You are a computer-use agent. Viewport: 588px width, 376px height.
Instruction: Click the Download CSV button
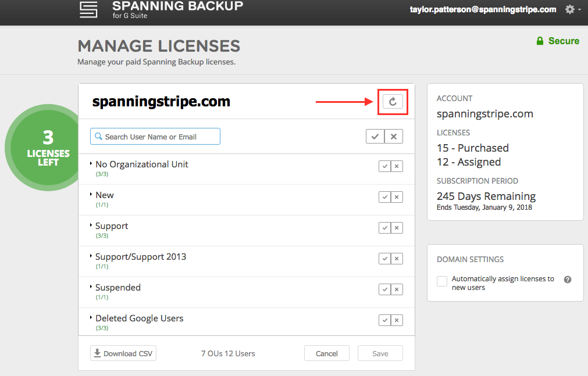[123, 353]
